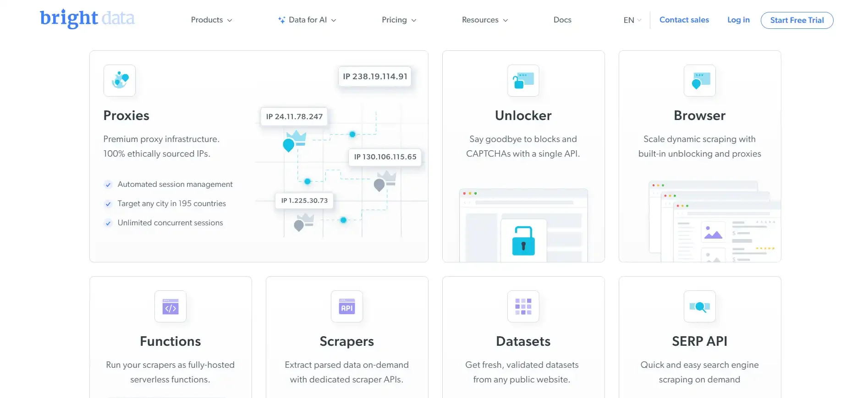The height and width of the screenshot is (398, 868).
Task: Open the Datasets heading
Action: 523,341
